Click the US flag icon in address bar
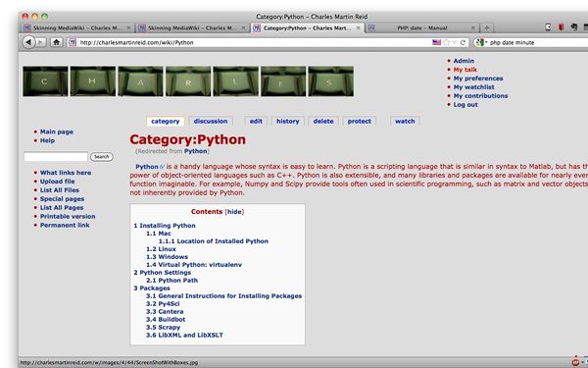The image size is (588, 368). point(436,42)
